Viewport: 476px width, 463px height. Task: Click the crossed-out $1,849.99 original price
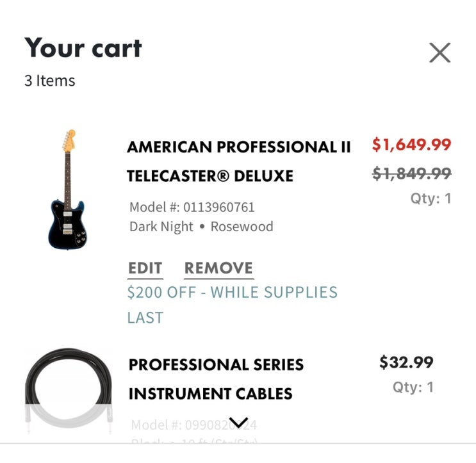pos(411,173)
